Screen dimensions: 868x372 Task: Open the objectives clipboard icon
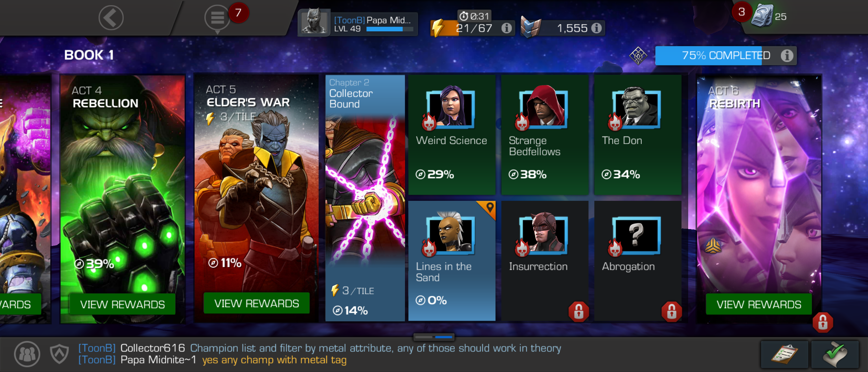[x=784, y=354]
